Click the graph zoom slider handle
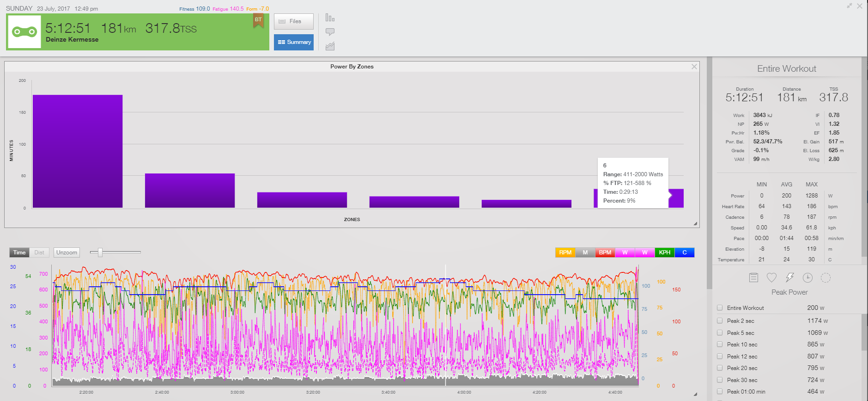 (100, 252)
